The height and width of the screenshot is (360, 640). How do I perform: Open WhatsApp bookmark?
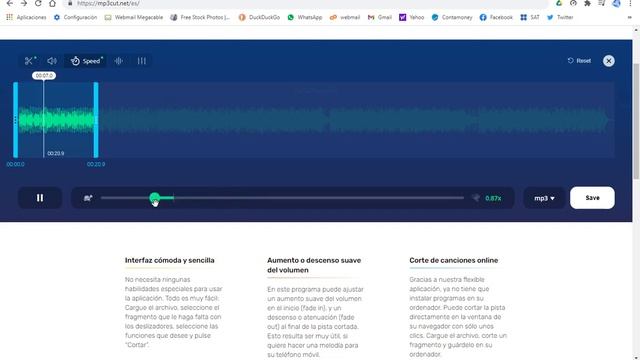click(305, 17)
